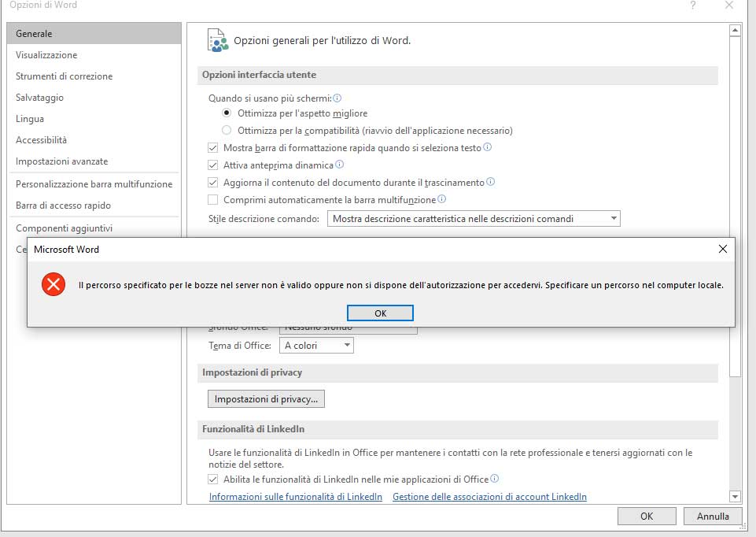
Task: Click OK at the bottom of Opzioni di Word
Action: 647,516
